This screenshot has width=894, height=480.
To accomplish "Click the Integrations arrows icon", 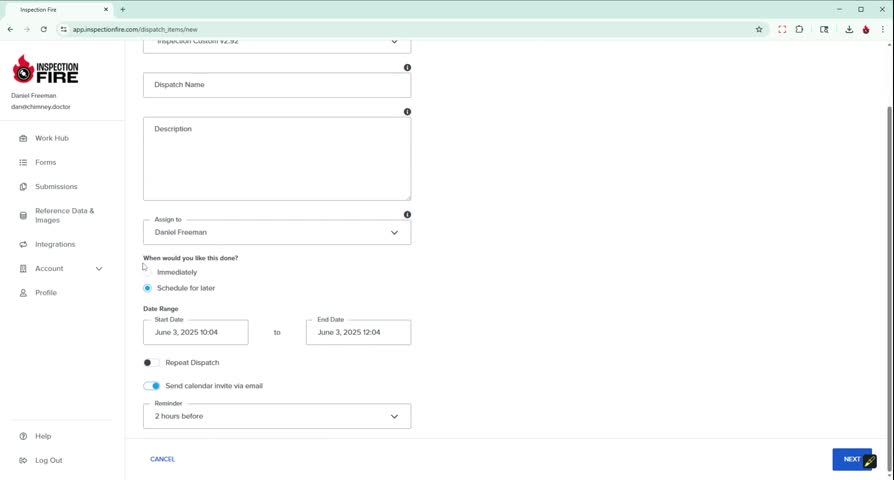I will point(23,245).
